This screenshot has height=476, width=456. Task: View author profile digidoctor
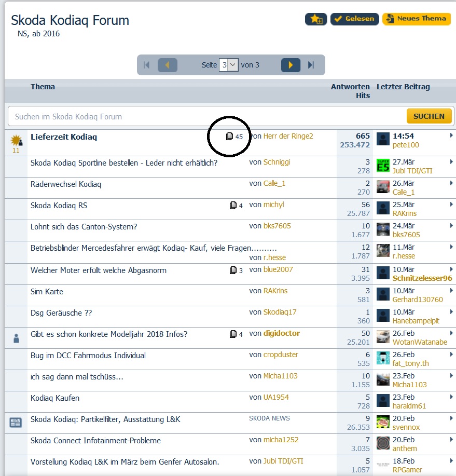[x=282, y=333]
